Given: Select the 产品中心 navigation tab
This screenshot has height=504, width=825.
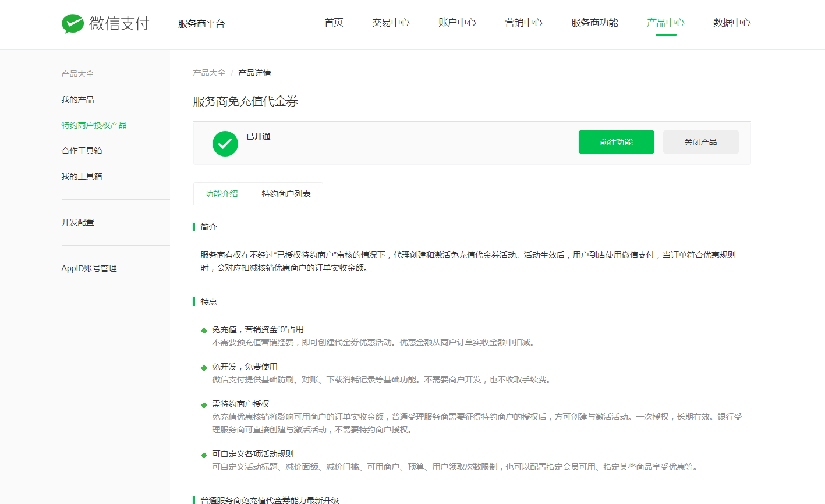Looking at the screenshot, I should (665, 23).
